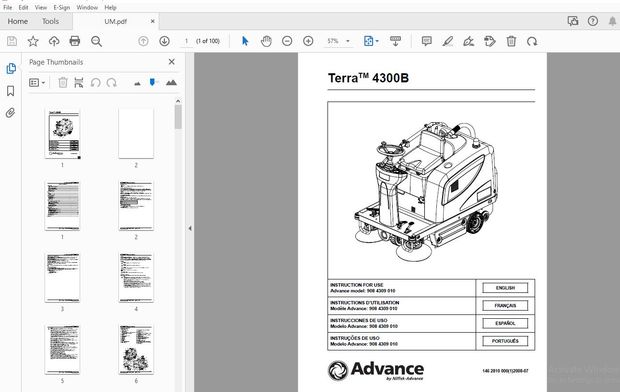The height and width of the screenshot is (392, 620).
Task: Rotate pages counterclockwise in thumbnails panel
Action: (95, 82)
